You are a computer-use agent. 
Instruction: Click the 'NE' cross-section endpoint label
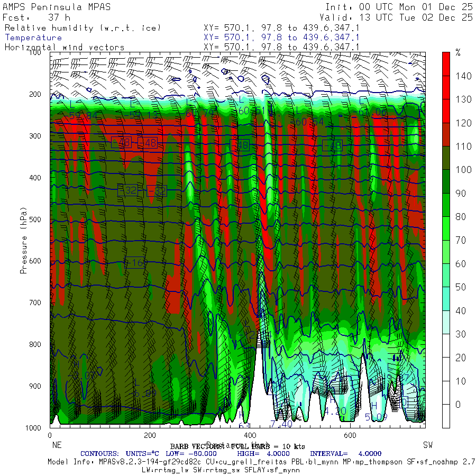tap(57, 445)
